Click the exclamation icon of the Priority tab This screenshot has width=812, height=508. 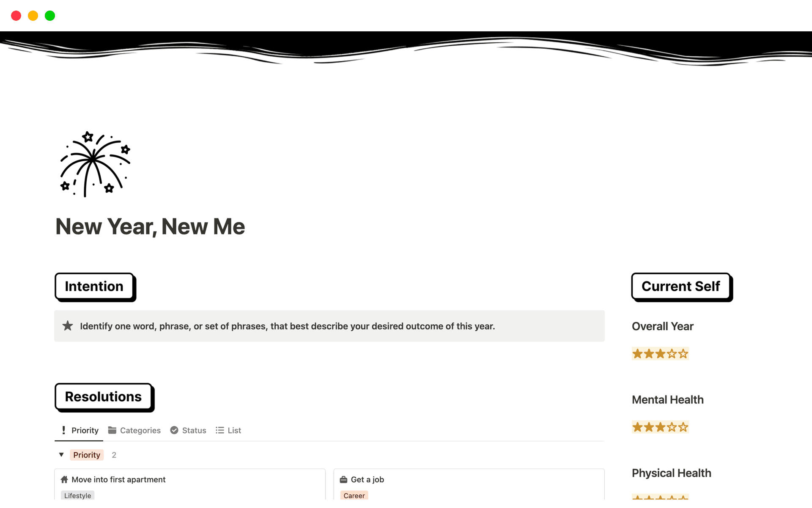coord(63,430)
